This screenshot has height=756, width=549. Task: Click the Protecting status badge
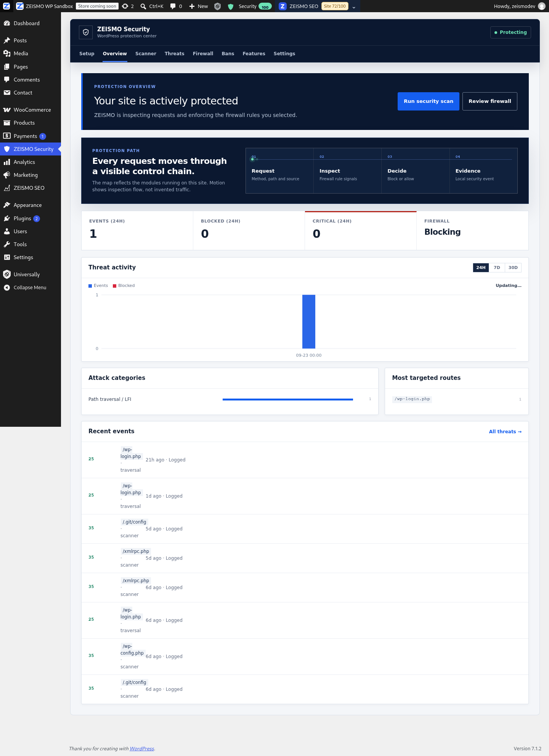point(510,32)
